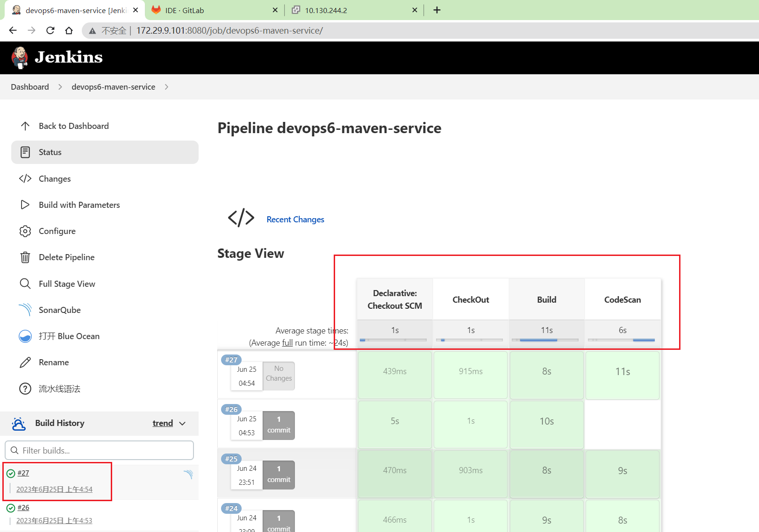Click the pipeline syntax help question icon
Screen dimensions: 759x532
coord(25,389)
